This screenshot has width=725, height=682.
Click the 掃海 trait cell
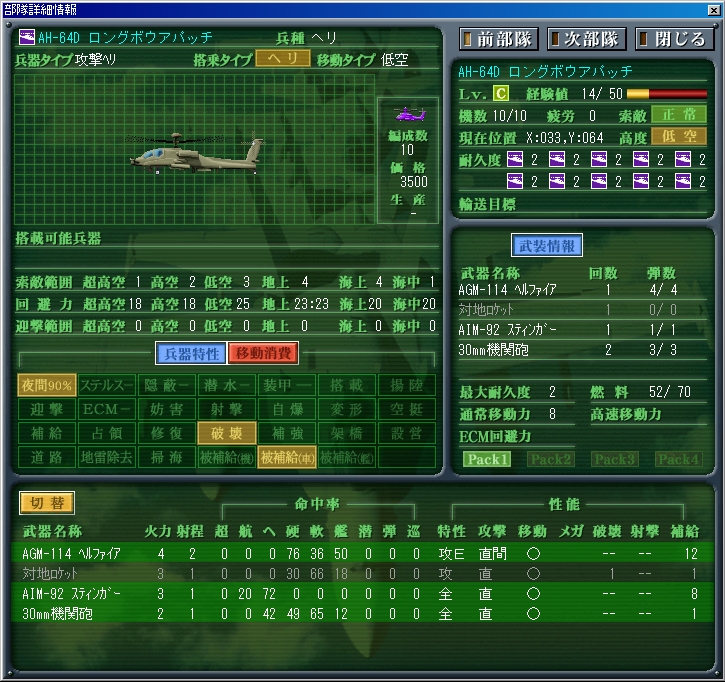167,457
